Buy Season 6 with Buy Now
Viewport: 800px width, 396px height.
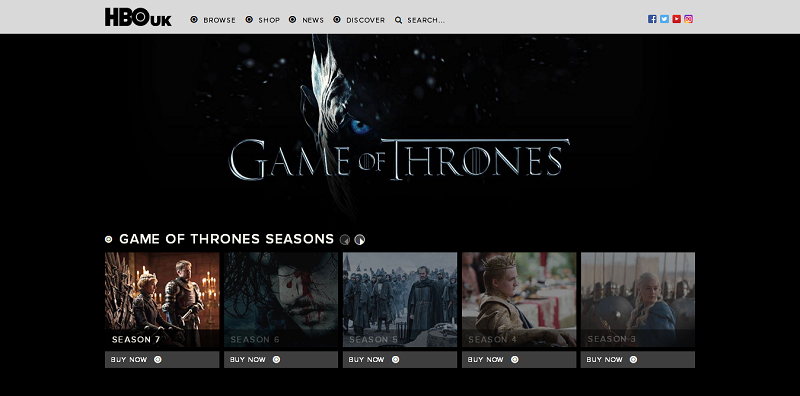281,359
